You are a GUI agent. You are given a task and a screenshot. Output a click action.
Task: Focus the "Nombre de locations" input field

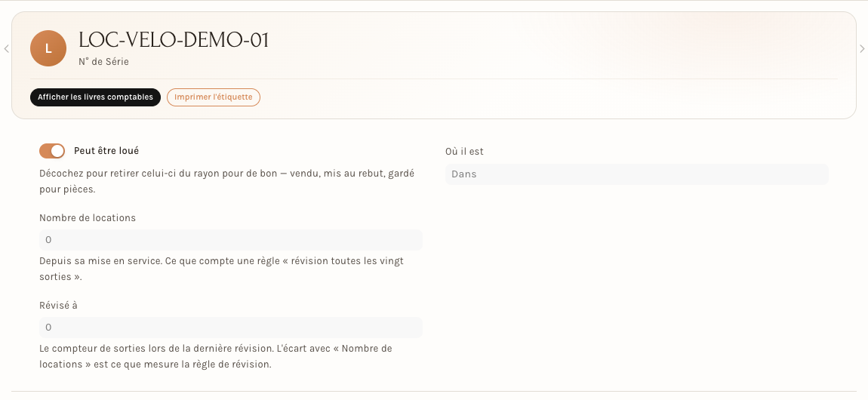click(231, 240)
